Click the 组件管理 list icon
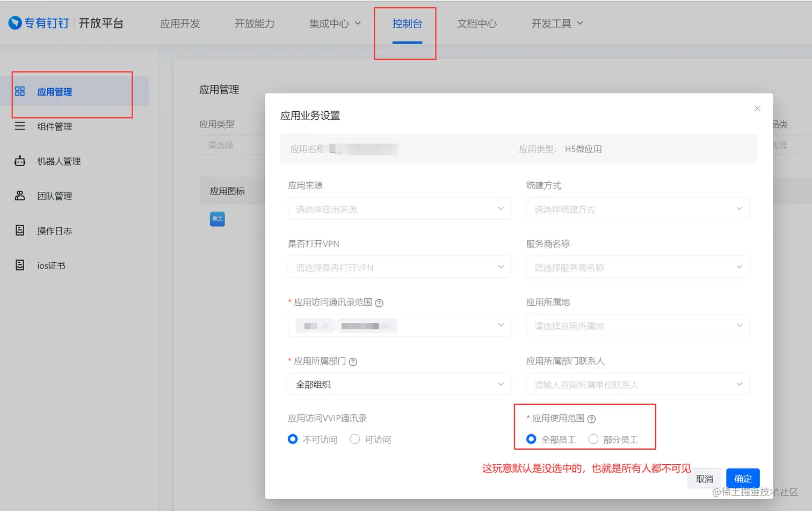 click(20, 126)
